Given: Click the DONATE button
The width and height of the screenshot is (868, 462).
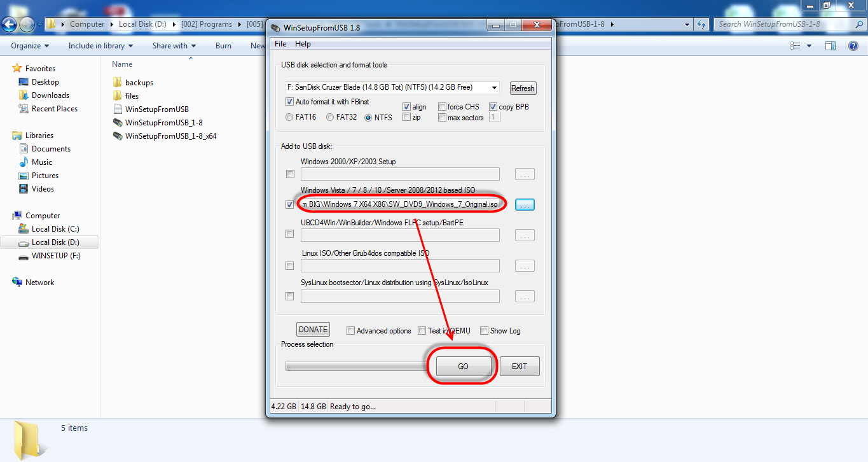Looking at the screenshot, I should point(313,329).
